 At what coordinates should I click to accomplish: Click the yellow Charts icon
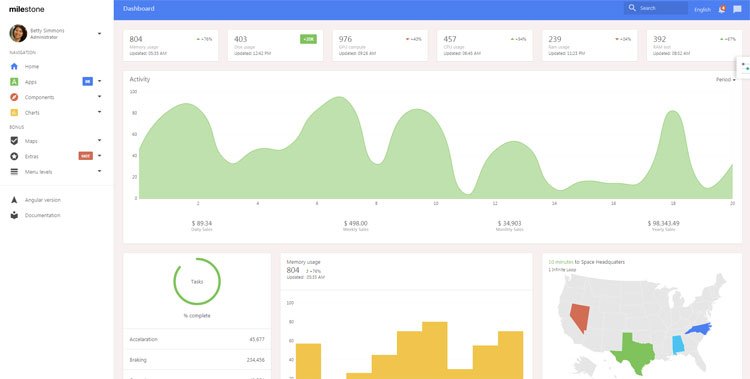14,112
